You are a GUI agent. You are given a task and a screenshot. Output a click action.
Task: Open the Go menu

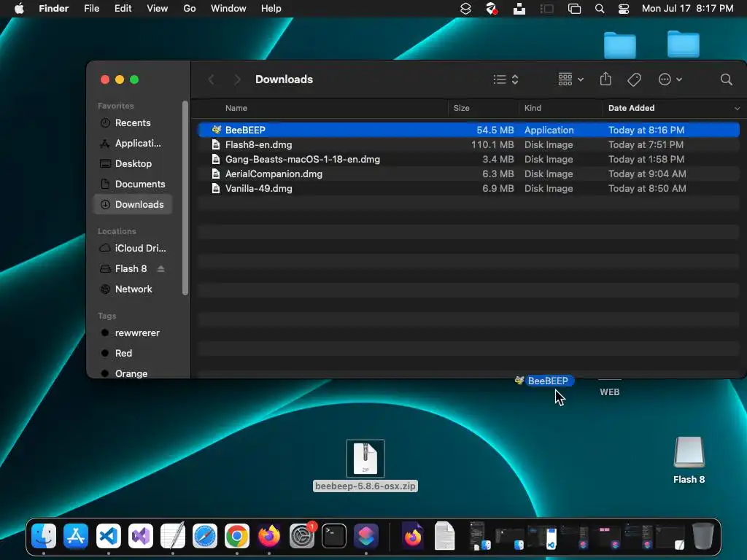tap(190, 9)
